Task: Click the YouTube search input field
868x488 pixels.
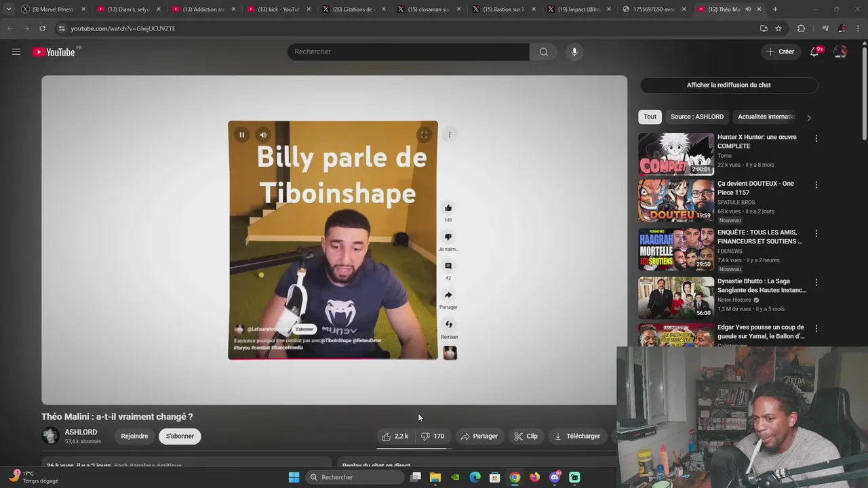Action: pos(408,52)
